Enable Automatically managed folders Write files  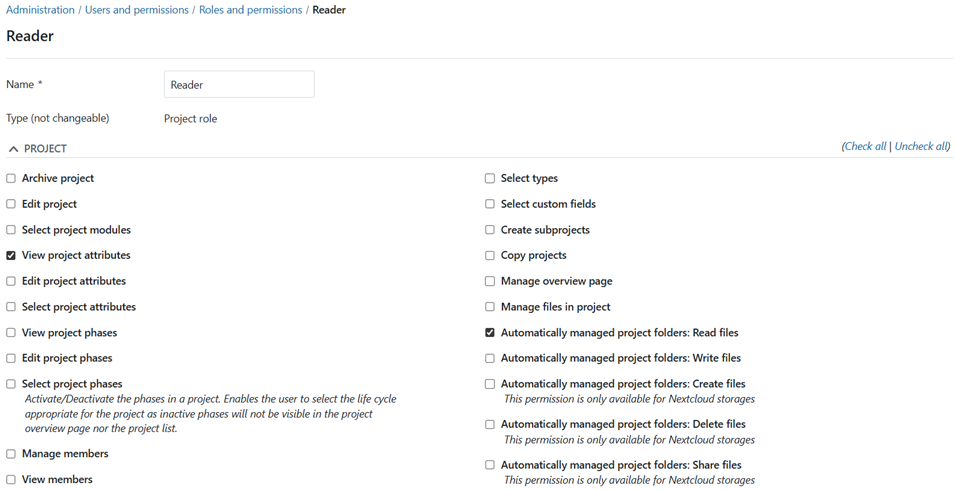[490, 358]
